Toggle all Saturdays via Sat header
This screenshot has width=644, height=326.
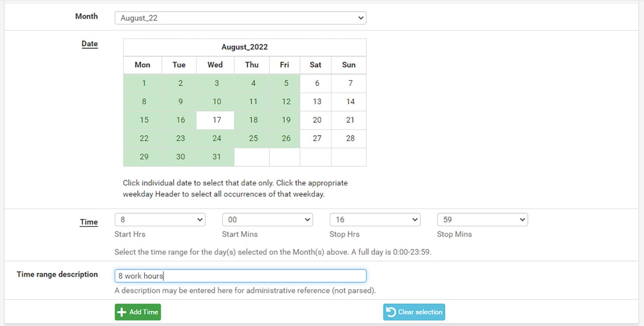tap(315, 65)
